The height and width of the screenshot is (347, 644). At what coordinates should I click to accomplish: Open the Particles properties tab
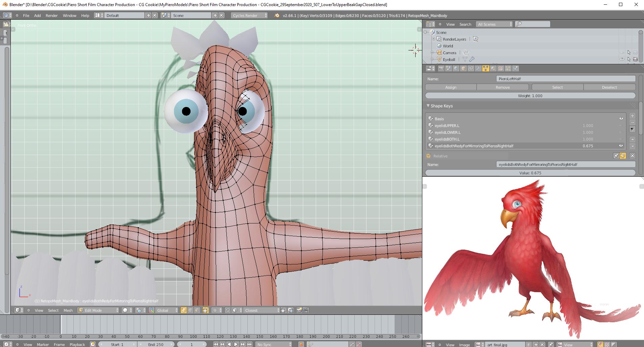click(x=508, y=68)
